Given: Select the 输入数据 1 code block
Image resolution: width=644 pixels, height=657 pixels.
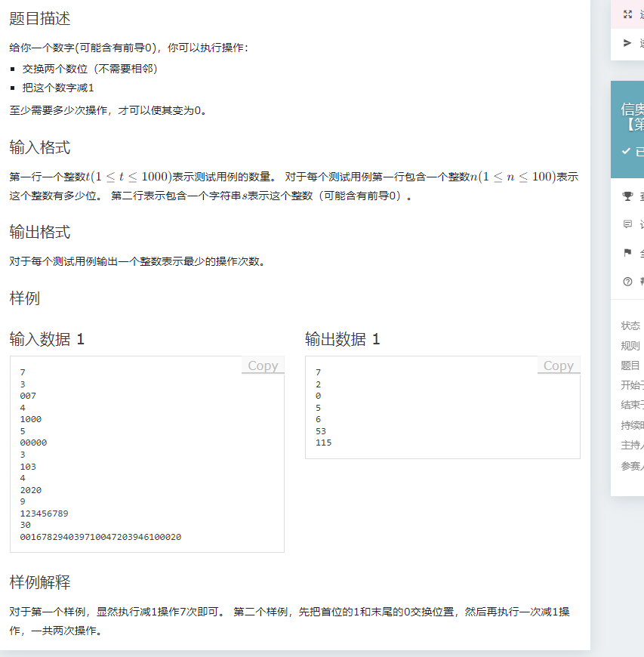Looking at the screenshot, I should [146, 453].
